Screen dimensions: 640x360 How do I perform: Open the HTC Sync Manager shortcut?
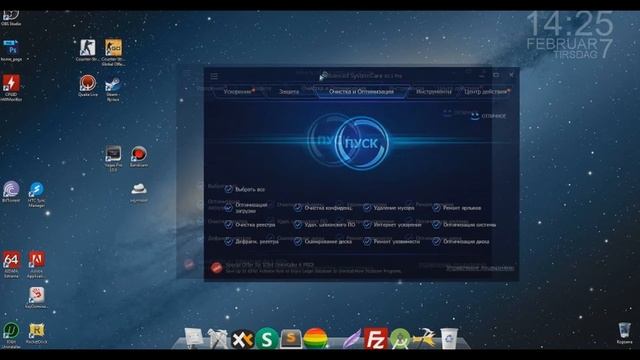[36, 194]
